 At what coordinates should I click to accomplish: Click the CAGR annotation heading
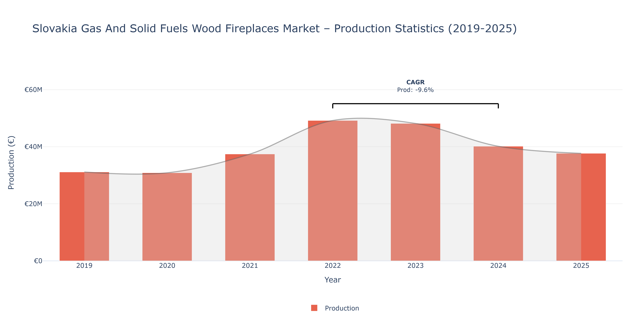(415, 82)
